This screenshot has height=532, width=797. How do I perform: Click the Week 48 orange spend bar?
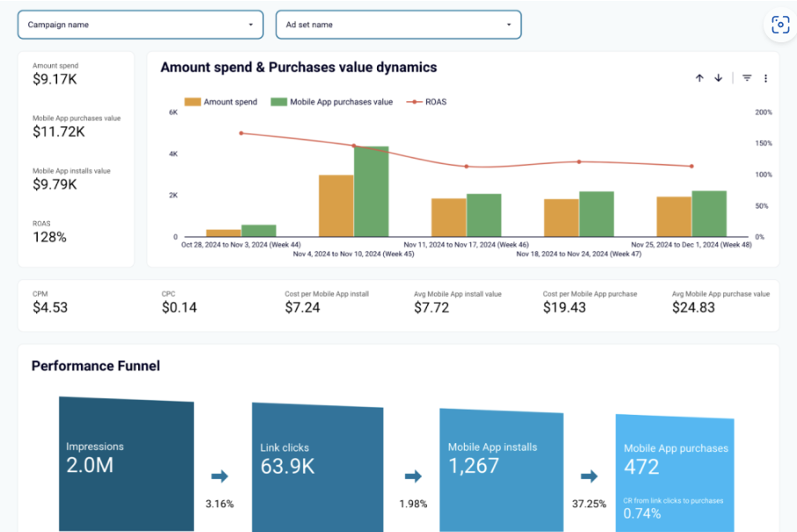coord(674,217)
